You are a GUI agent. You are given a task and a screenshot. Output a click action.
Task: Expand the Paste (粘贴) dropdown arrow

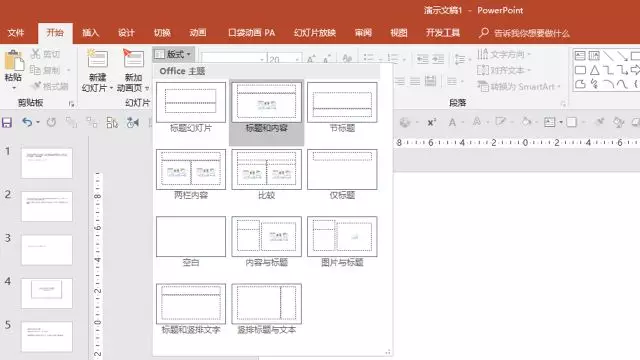14,87
